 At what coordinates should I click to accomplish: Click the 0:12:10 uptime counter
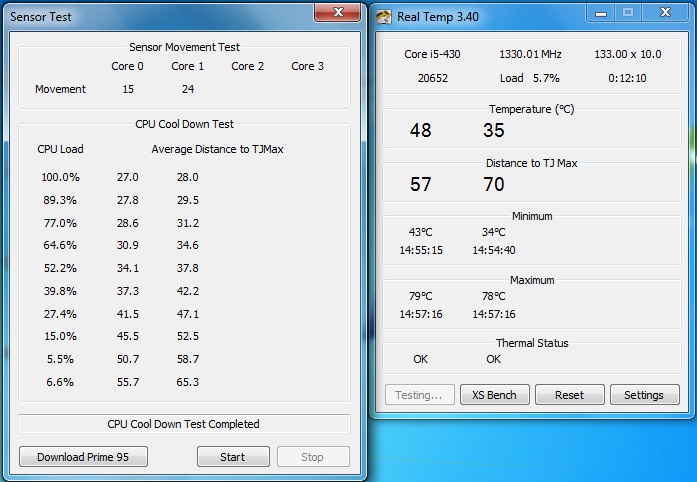627,78
